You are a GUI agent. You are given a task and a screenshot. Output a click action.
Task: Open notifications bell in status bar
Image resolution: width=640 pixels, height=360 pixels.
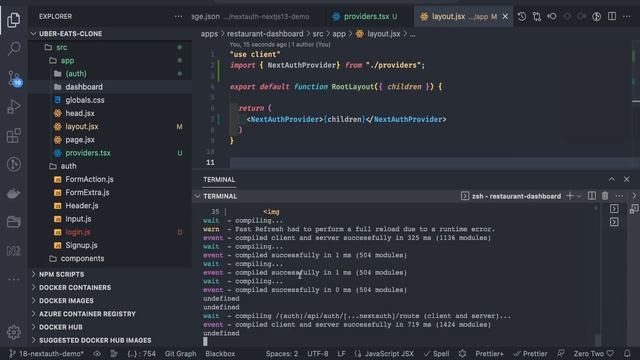point(627,353)
